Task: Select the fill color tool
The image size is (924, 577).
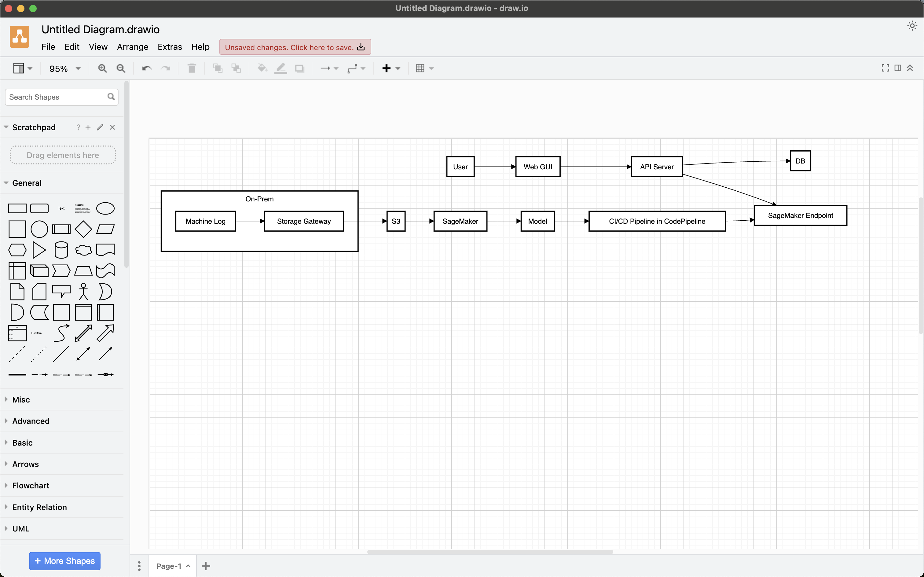Action: click(262, 68)
